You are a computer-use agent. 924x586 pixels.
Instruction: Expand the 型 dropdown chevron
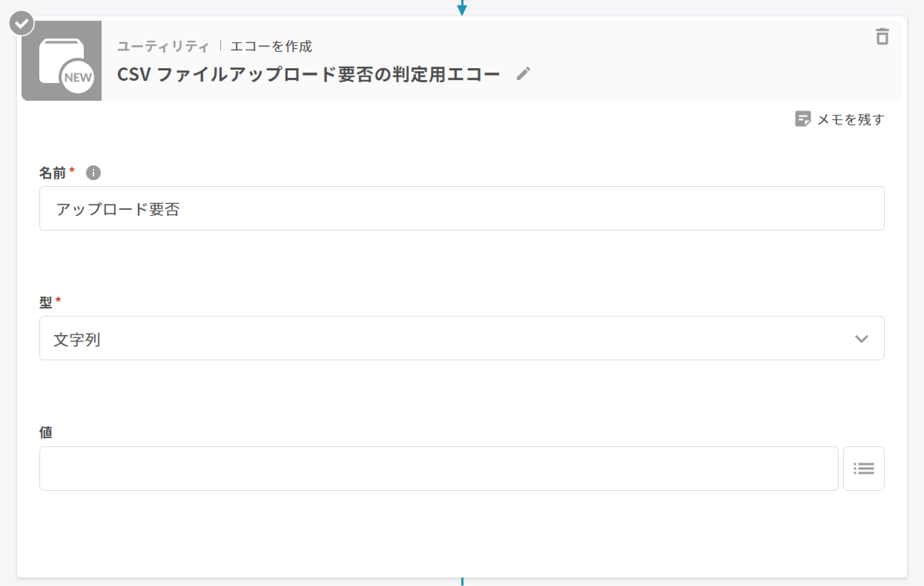[x=861, y=338]
